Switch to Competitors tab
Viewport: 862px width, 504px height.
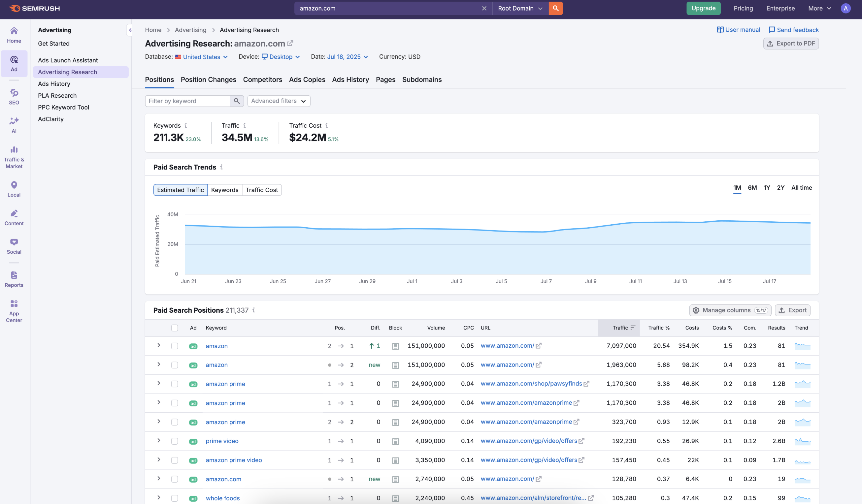[262, 80]
